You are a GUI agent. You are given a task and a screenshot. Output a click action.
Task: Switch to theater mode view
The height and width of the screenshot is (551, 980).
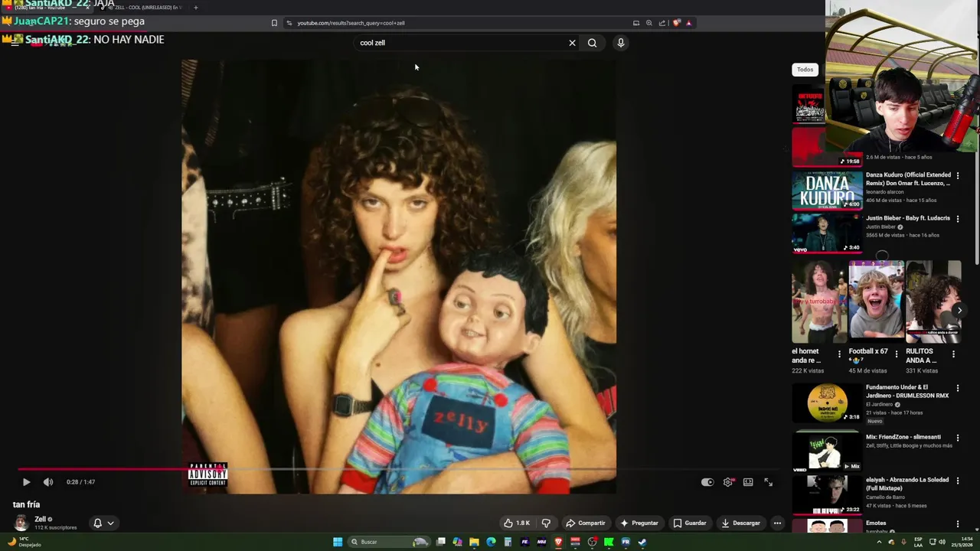pyautogui.click(x=748, y=482)
